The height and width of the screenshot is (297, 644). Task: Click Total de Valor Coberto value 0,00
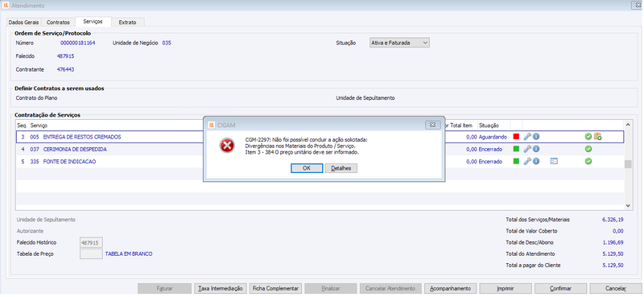click(618, 231)
